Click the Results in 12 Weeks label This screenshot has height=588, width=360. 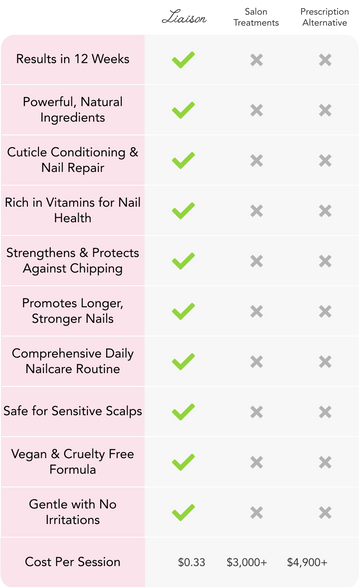pyautogui.click(x=73, y=59)
